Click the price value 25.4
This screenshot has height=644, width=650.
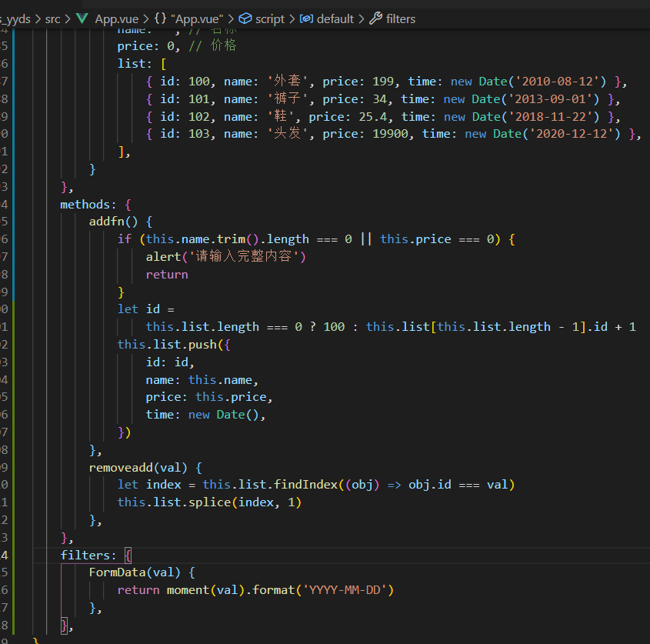(x=372, y=117)
